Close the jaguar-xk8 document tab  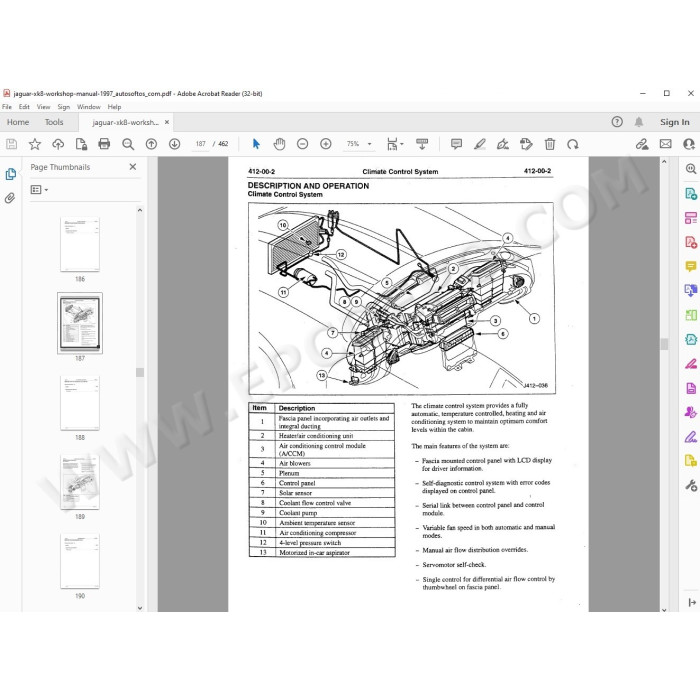pos(167,122)
